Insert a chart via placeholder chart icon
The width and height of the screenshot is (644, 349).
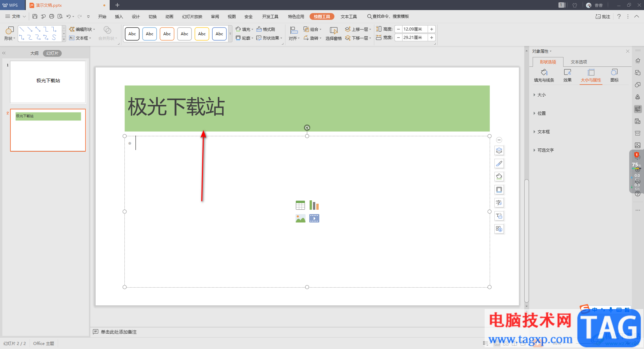click(x=314, y=205)
